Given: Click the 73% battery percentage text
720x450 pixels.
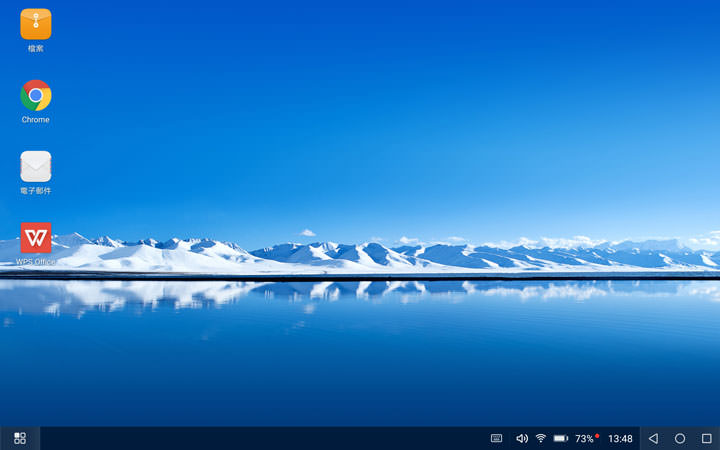Looking at the screenshot, I should click(584, 439).
